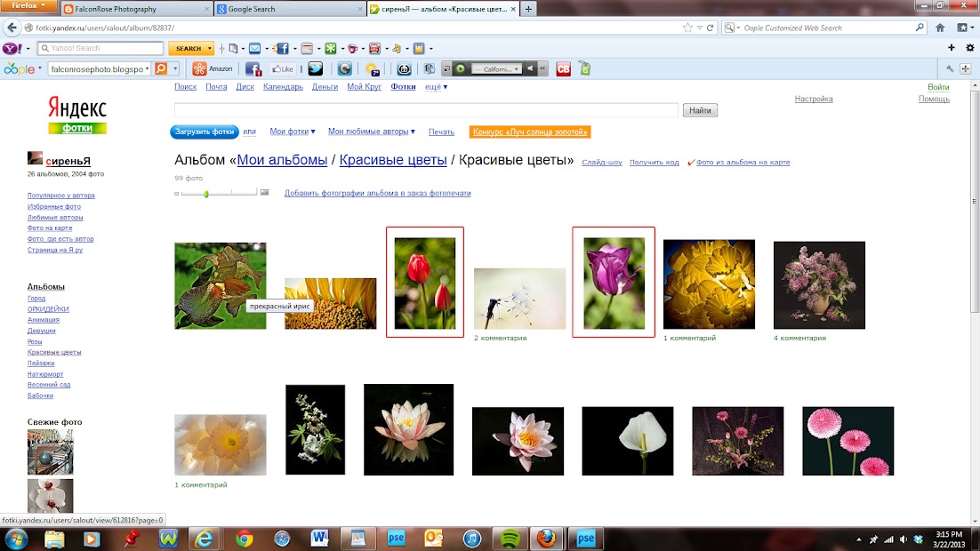Click the Найти search button
980x551 pixels.
coord(700,110)
